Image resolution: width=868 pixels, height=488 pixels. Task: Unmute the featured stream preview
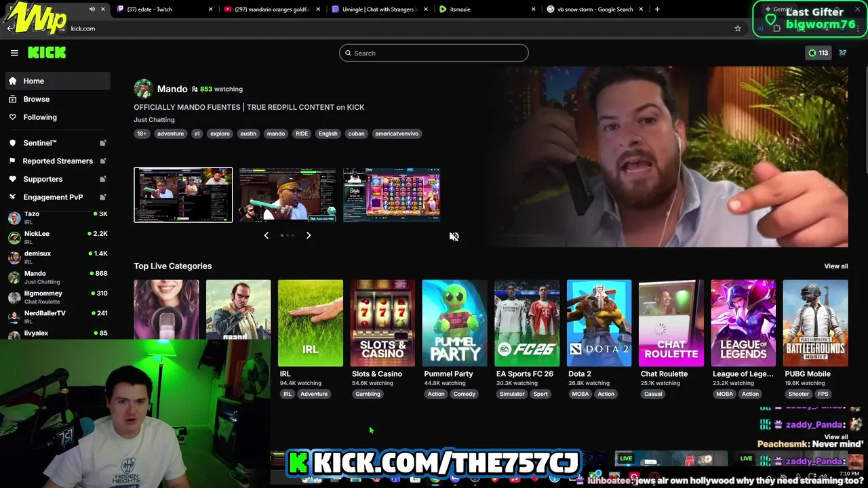[454, 237]
